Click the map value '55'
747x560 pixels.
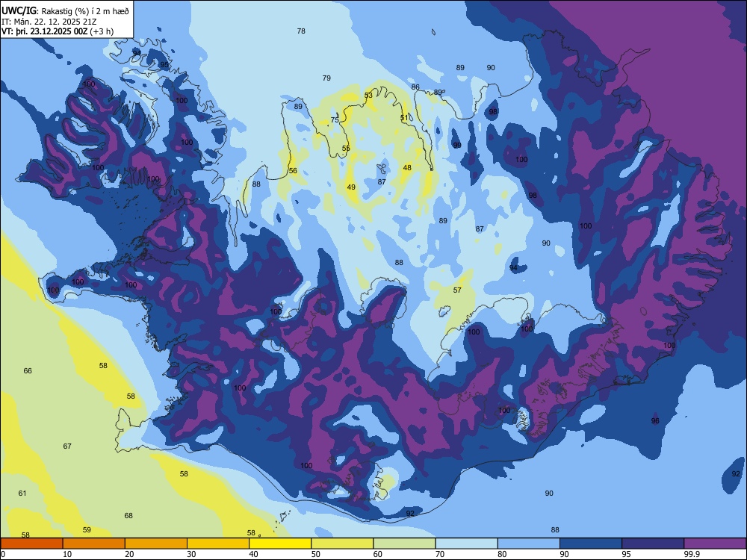tap(346, 148)
